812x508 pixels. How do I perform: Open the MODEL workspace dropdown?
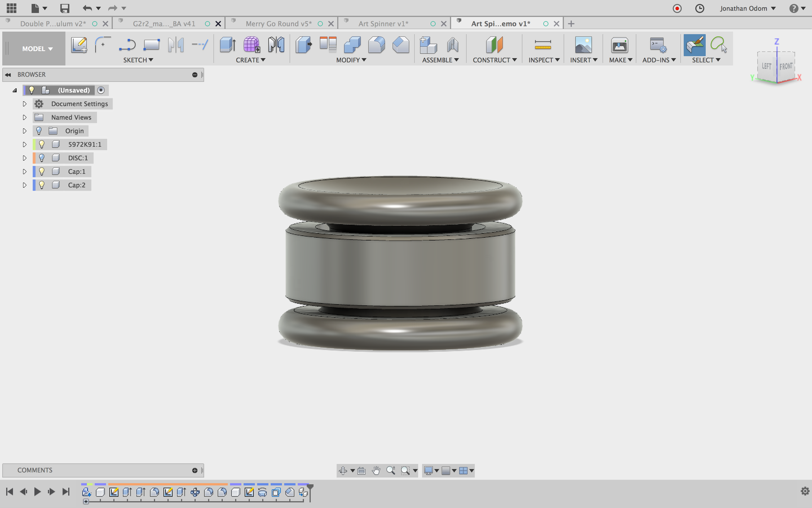click(x=37, y=49)
